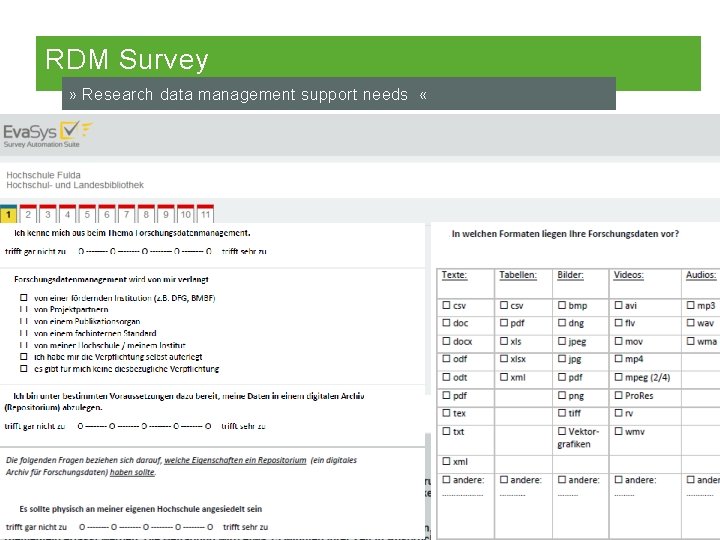
Task: Tick rv video format checkbox
Action: point(619,412)
